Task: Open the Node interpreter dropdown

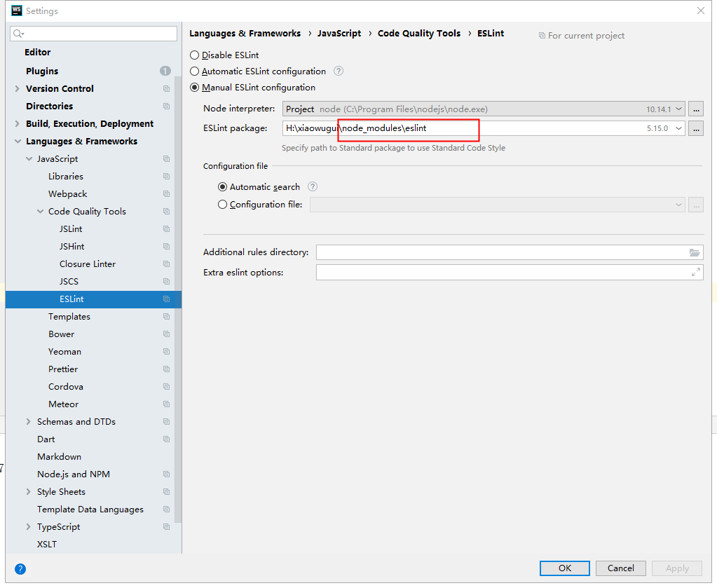Action: (679, 109)
